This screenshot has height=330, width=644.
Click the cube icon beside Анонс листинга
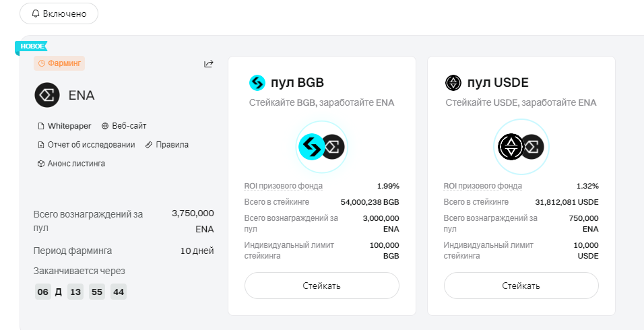[x=40, y=164]
